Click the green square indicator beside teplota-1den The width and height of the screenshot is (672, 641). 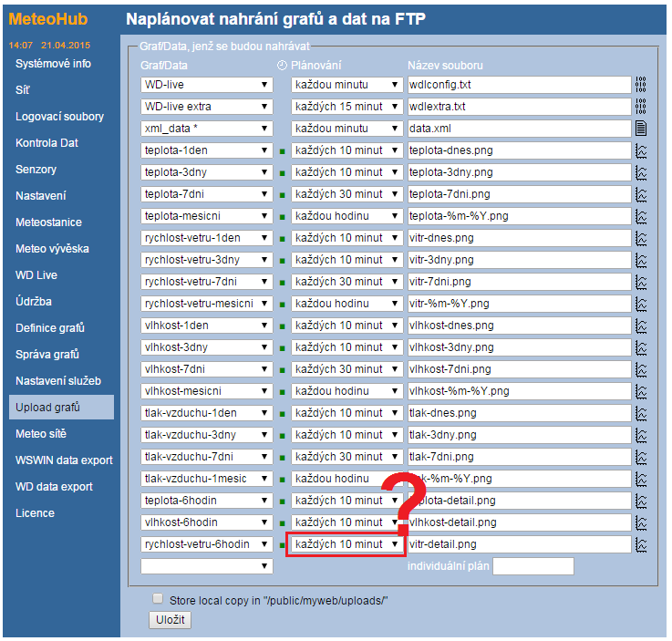point(283,150)
